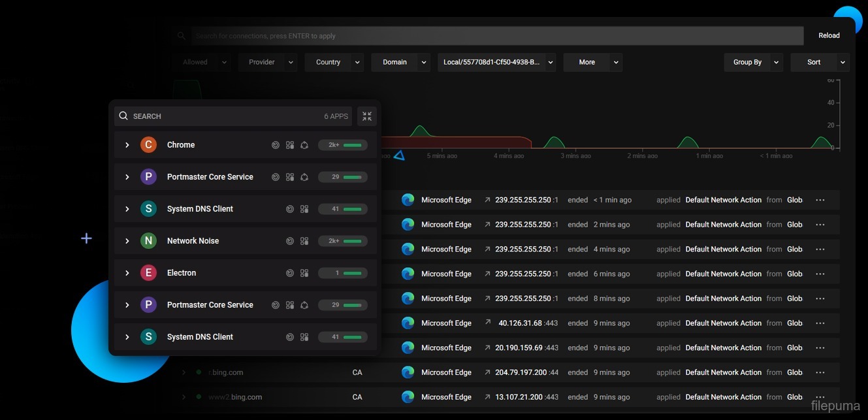This screenshot has height=420, width=868.
Task: Expand the Network Noise app entry
Action: click(x=127, y=241)
